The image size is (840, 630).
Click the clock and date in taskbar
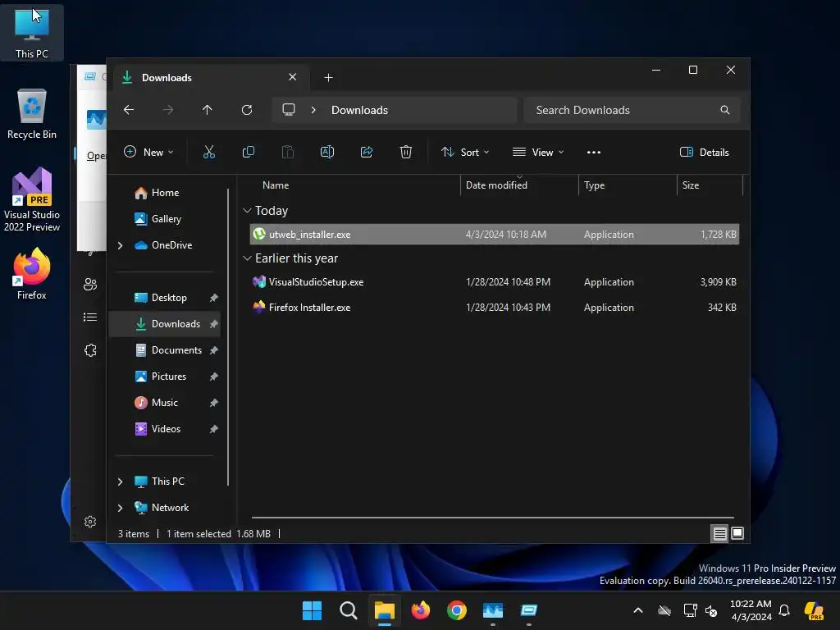[751, 610]
